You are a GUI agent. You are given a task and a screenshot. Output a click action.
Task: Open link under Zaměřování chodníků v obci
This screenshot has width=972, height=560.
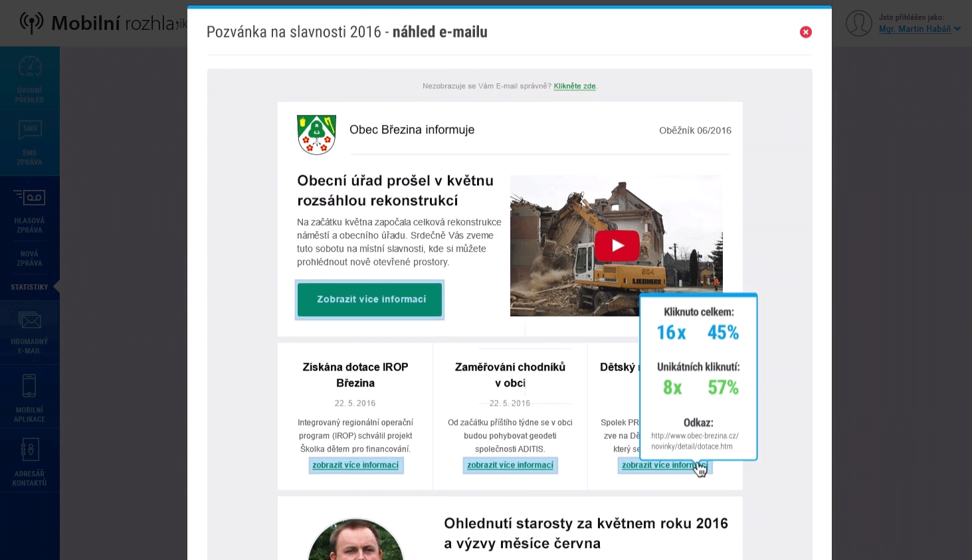coord(510,465)
